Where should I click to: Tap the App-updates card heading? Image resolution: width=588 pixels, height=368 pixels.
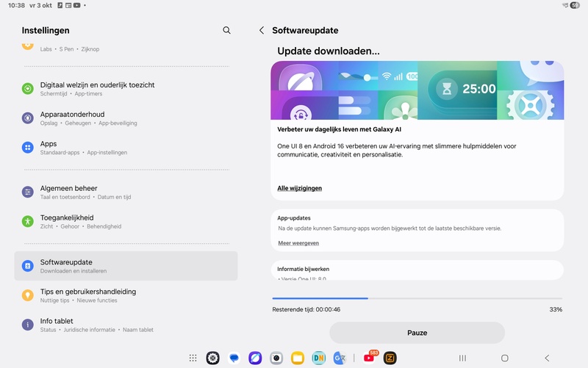coord(294,218)
